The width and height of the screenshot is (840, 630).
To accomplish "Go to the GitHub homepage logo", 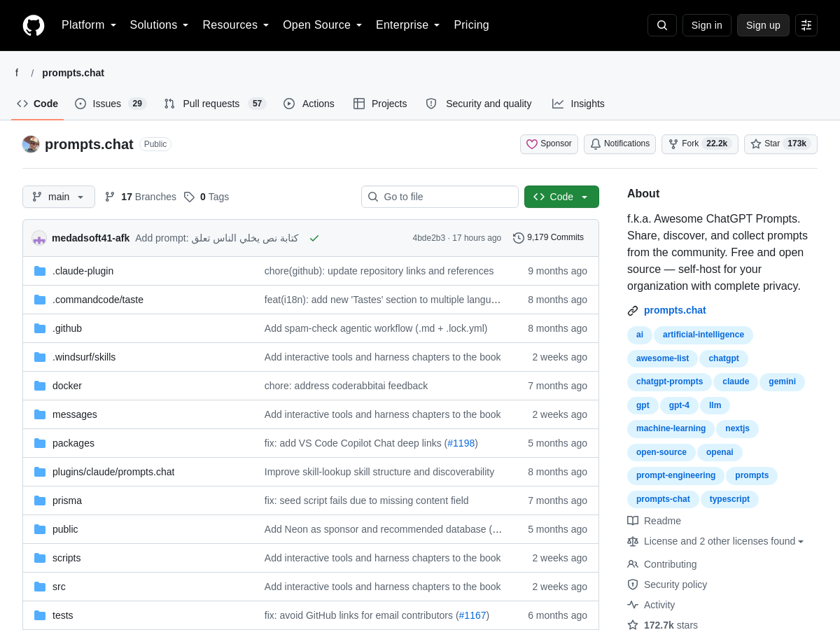I will (x=34, y=25).
